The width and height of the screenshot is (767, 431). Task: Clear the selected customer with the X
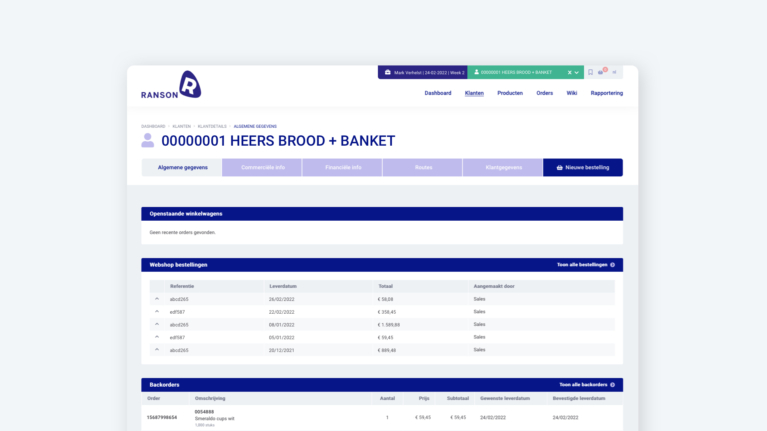(569, 72)
